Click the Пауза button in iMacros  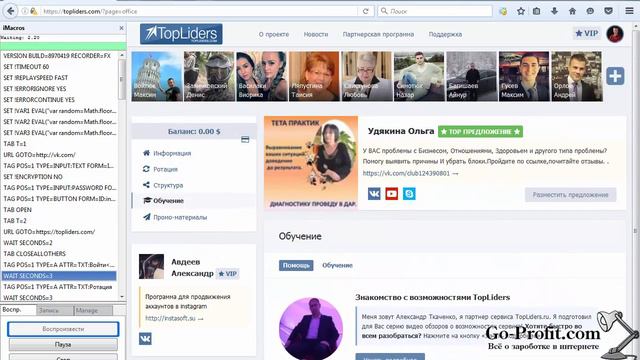[x=63, y=344]
